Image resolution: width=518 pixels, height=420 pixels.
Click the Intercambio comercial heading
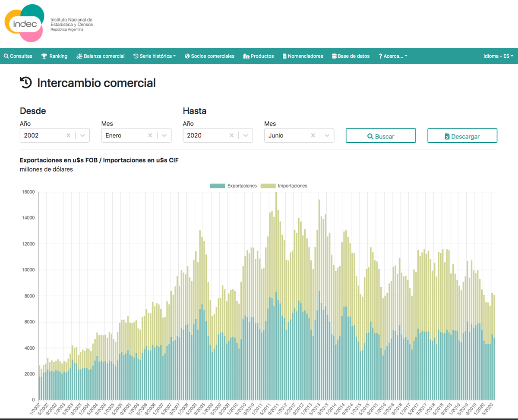click(x=96, y=83)
